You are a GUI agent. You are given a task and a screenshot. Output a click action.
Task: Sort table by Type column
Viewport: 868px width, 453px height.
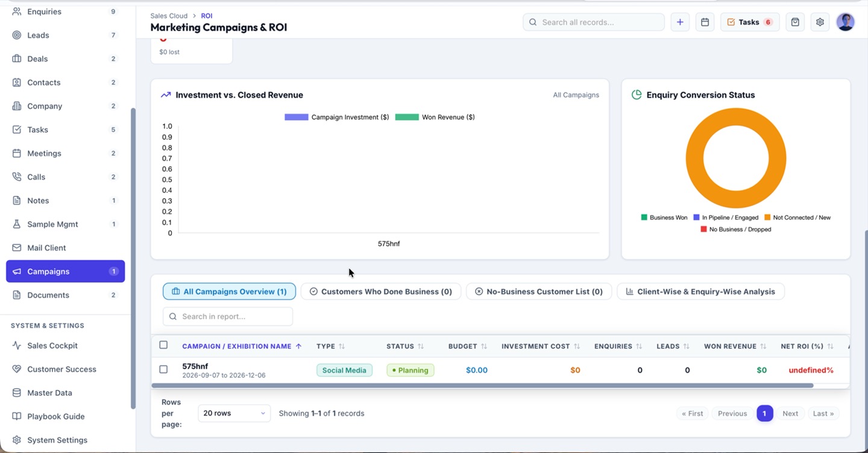pyautogui.click(x=331, y=346)
